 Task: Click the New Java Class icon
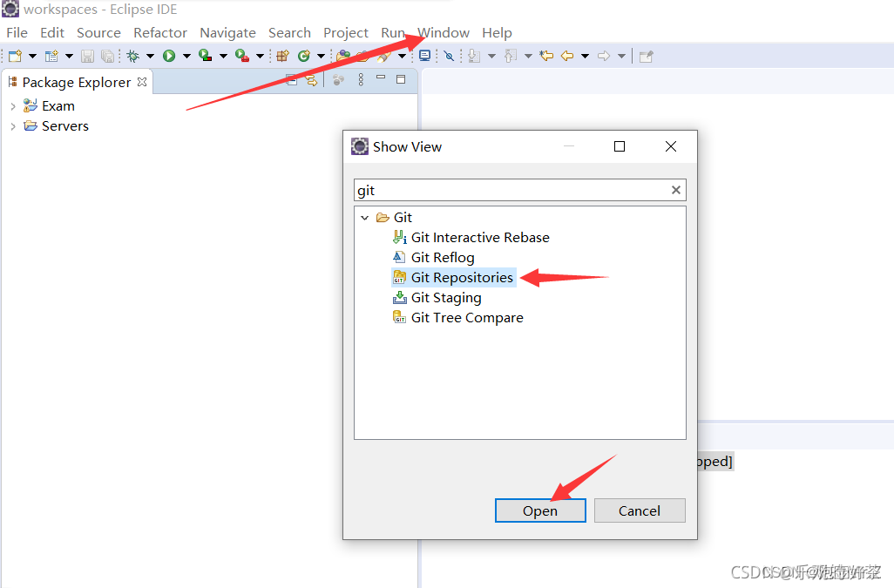coord(304,56)
